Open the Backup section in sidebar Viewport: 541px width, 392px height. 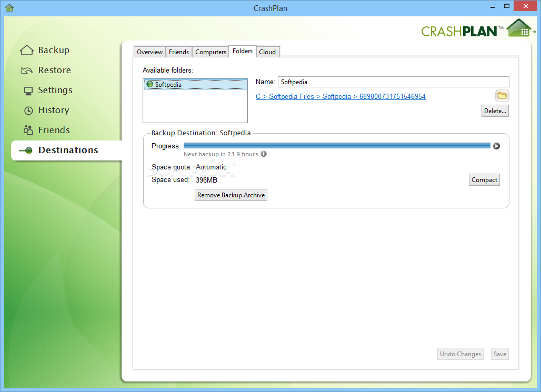pyautogui.click(x=45, y=50)
